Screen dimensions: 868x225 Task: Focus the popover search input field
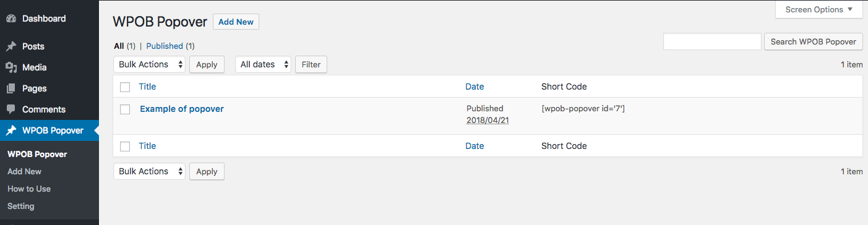(x=712, y=41)
